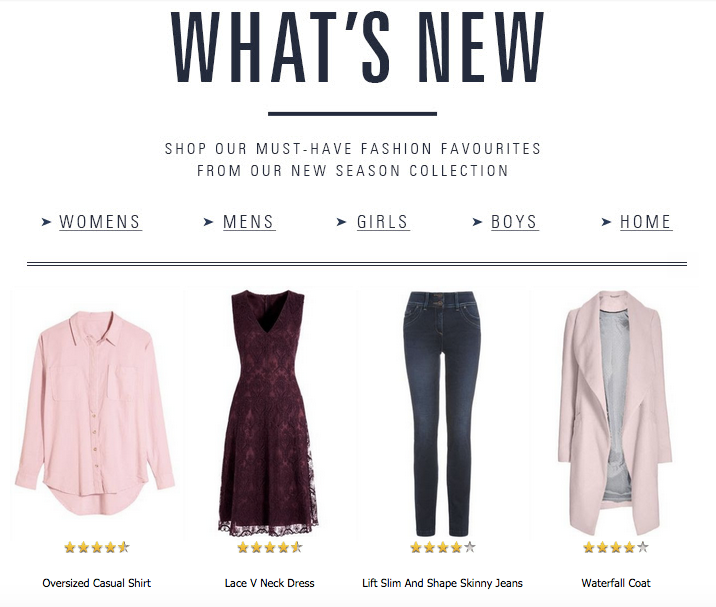
Task: Select the burgundy Lace V Neck Dress image
Action: pos(268,412)
